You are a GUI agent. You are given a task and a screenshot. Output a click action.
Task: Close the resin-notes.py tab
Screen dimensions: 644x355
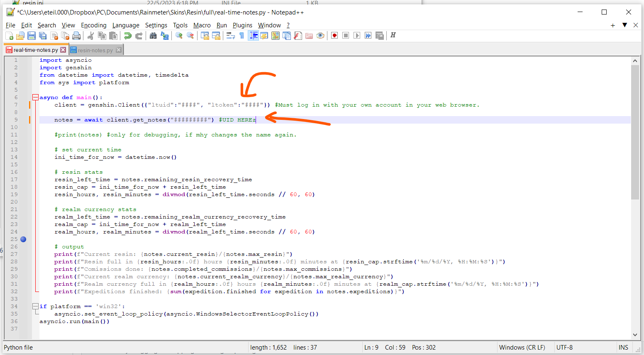[x=119, y=50]
